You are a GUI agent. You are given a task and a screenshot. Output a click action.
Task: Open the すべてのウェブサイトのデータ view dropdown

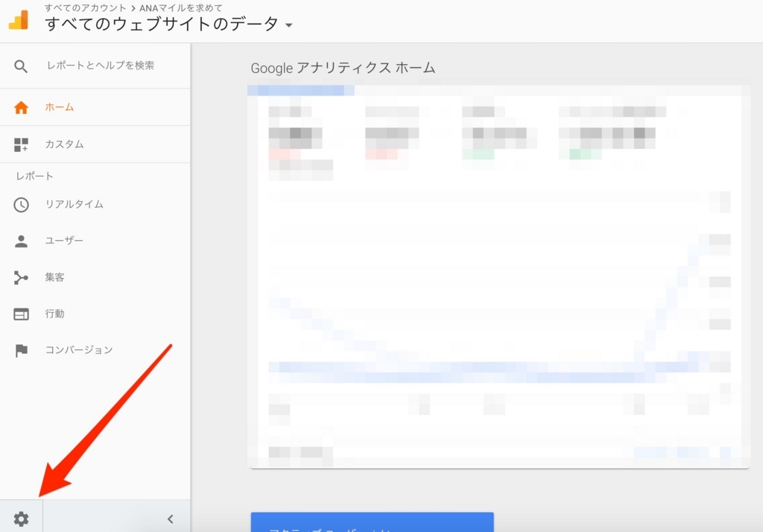click(x=168, y=24)
